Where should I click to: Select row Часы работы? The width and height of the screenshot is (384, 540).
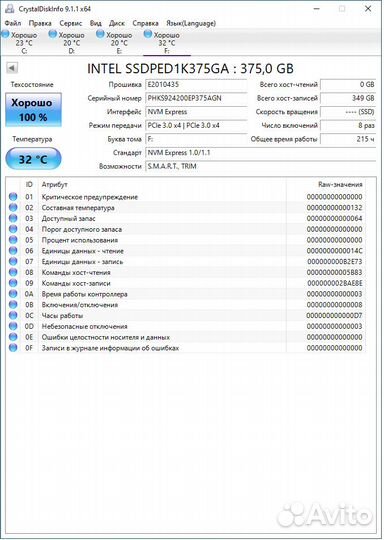click(186, 315)
